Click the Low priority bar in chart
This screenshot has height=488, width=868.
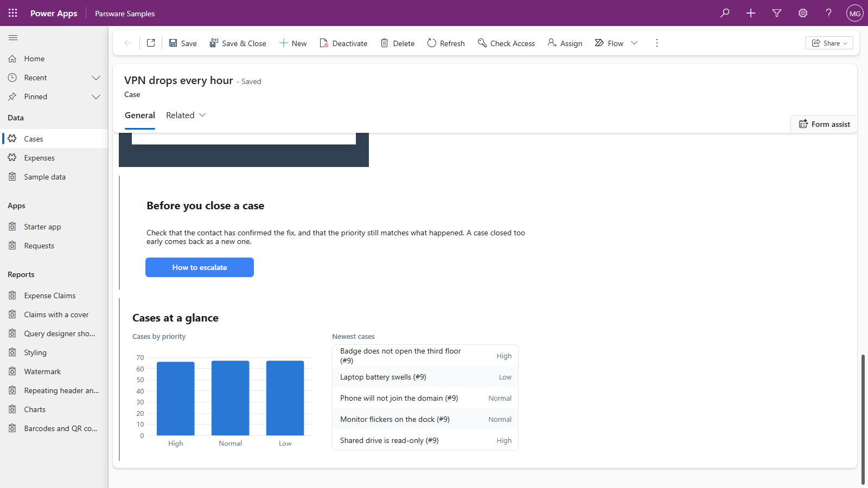[x=285, y=398]
